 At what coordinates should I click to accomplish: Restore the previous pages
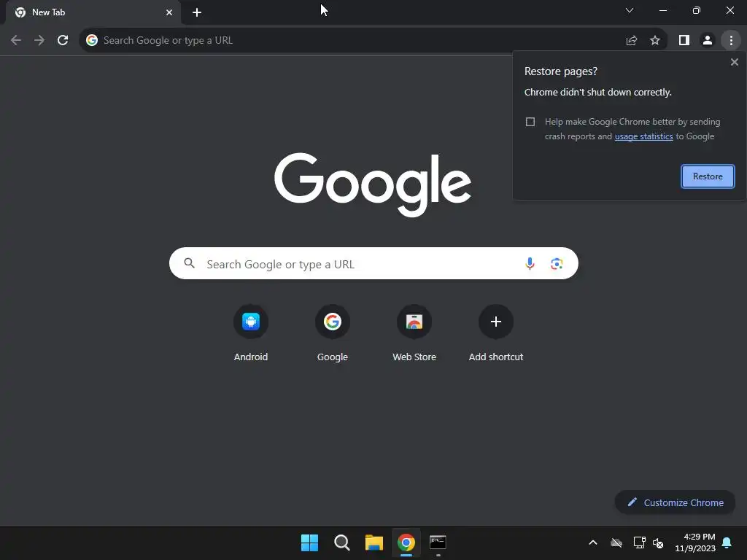(x=708, y=176)
